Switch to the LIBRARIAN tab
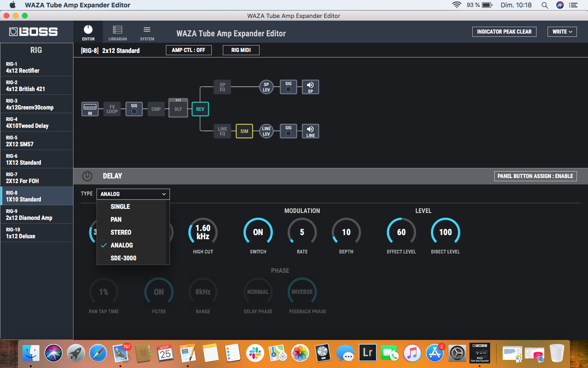Screen dimensions: 588x368 tap(117, 31)
